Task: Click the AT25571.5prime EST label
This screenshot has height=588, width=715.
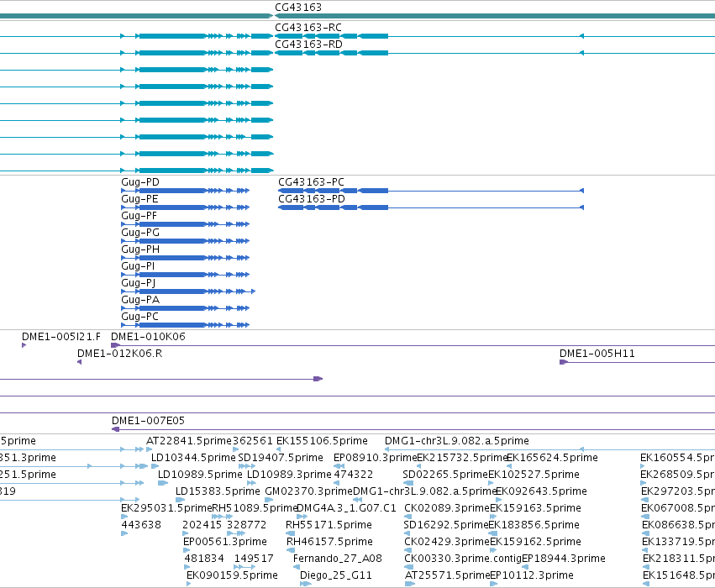Action: (447, 575)
